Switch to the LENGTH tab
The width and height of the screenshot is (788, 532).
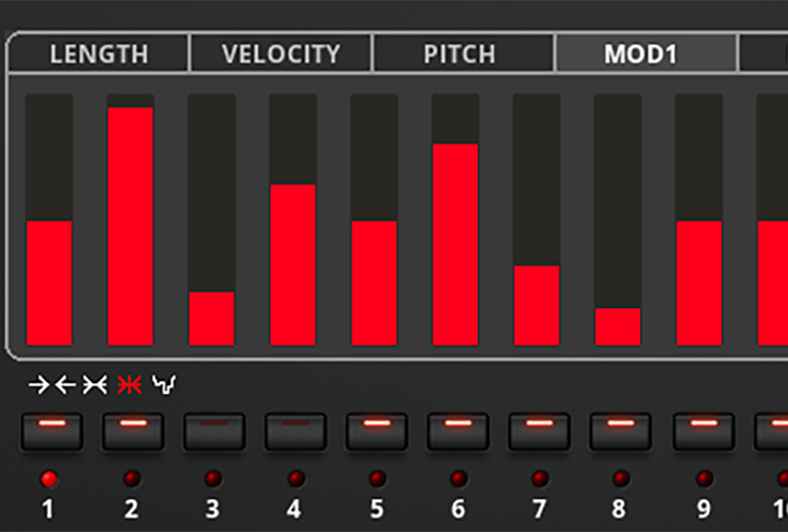[98, 53]
